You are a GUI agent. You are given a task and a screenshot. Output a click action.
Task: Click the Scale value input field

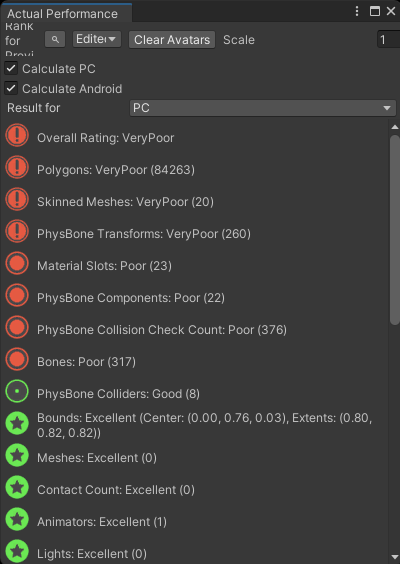(x=388, y=39)
